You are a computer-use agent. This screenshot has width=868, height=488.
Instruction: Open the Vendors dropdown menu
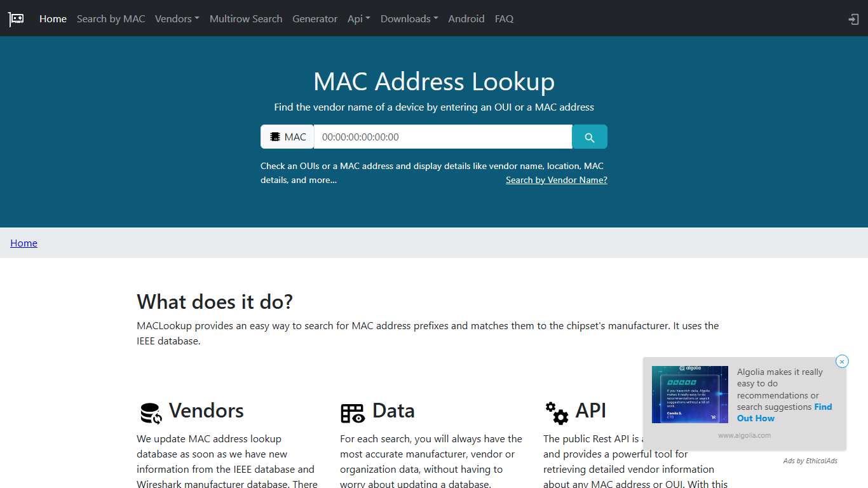pyautogui.click(x=177, y=18)
